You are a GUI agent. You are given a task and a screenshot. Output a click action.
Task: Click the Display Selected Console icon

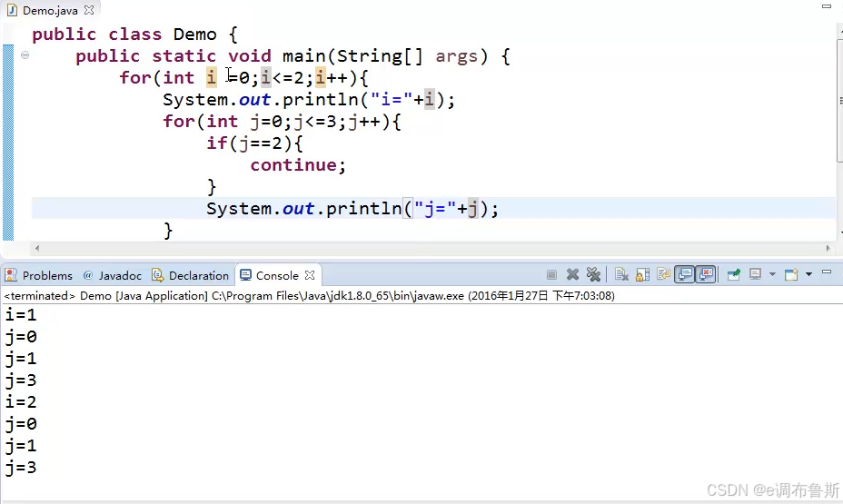tap(756, 275)
